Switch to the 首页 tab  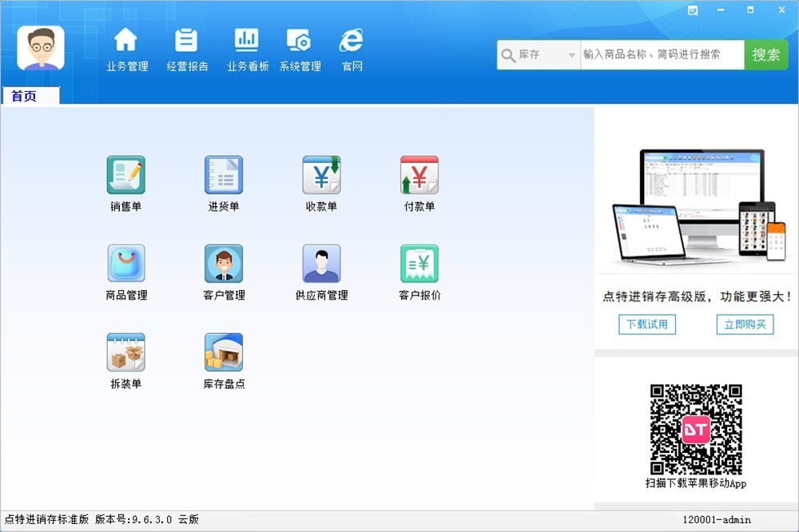[x=24, y=96]
